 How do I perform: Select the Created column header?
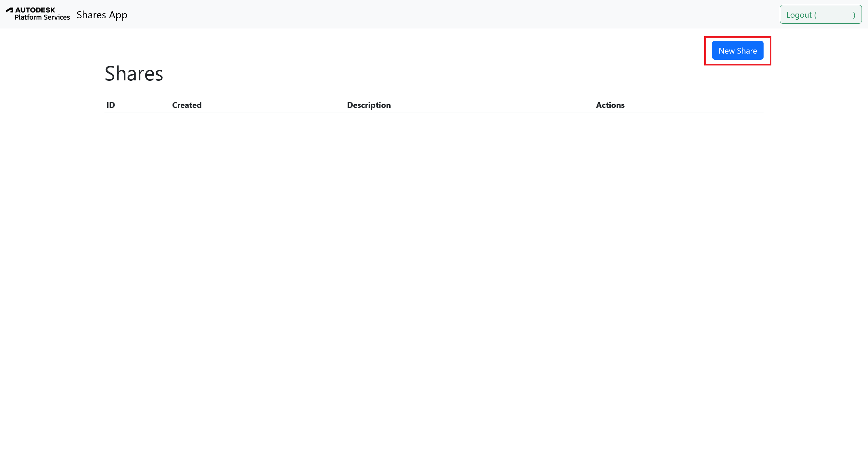pyautogui.click(x=187, y=105)
